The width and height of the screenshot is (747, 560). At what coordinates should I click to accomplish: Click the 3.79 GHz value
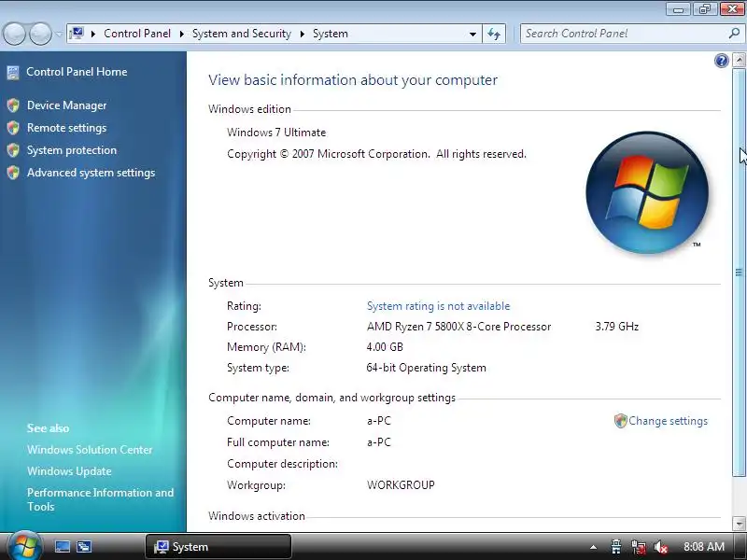click(x=617, y=327)
